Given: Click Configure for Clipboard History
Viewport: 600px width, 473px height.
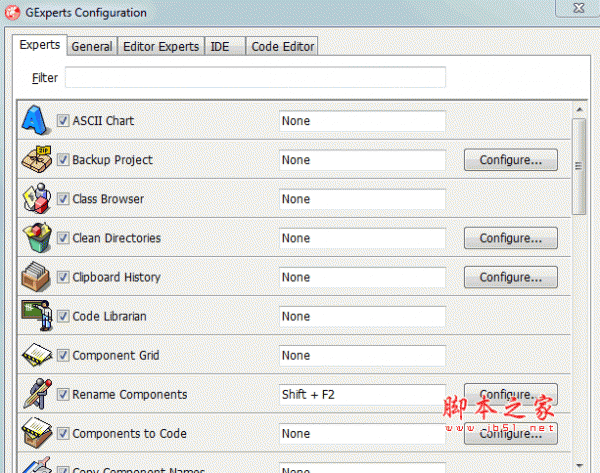Looking at the screenshot, I should pos(511,277).
